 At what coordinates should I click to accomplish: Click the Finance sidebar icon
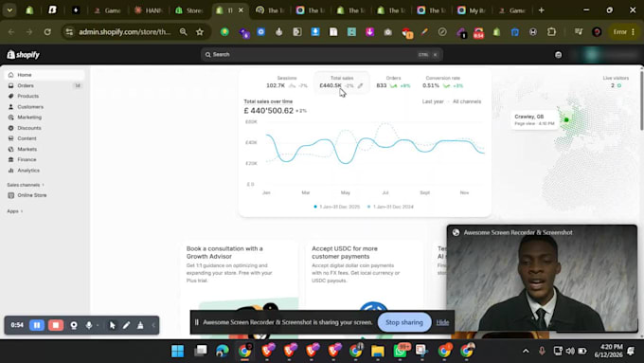(11, 159)
